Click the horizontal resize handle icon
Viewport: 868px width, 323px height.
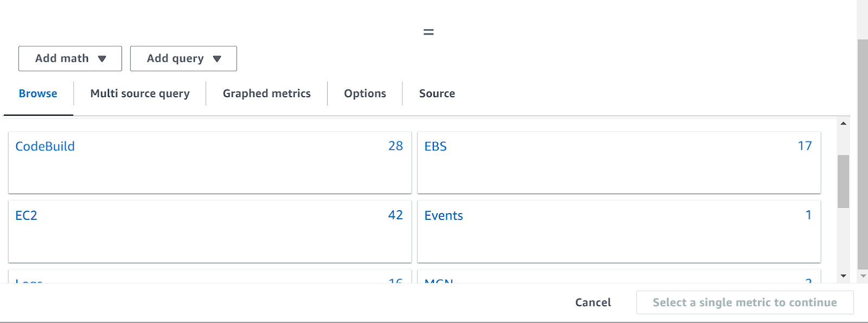pos(429,32)
